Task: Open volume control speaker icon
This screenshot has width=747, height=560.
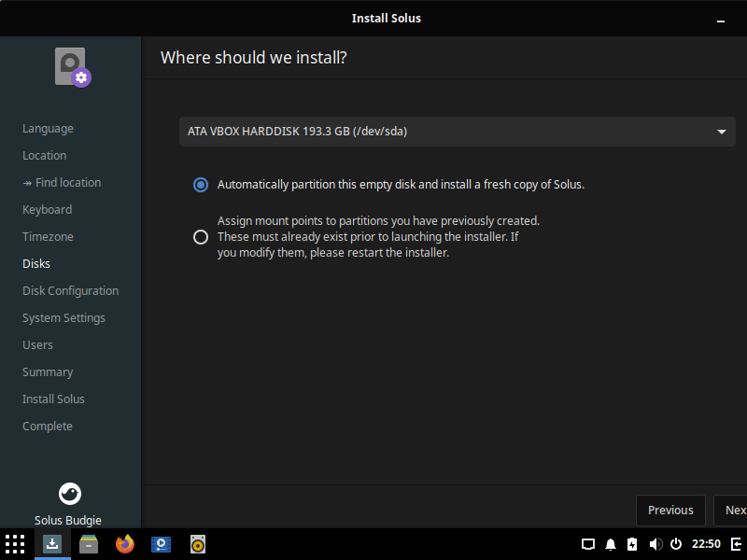Action: click(x=655, y=544)
